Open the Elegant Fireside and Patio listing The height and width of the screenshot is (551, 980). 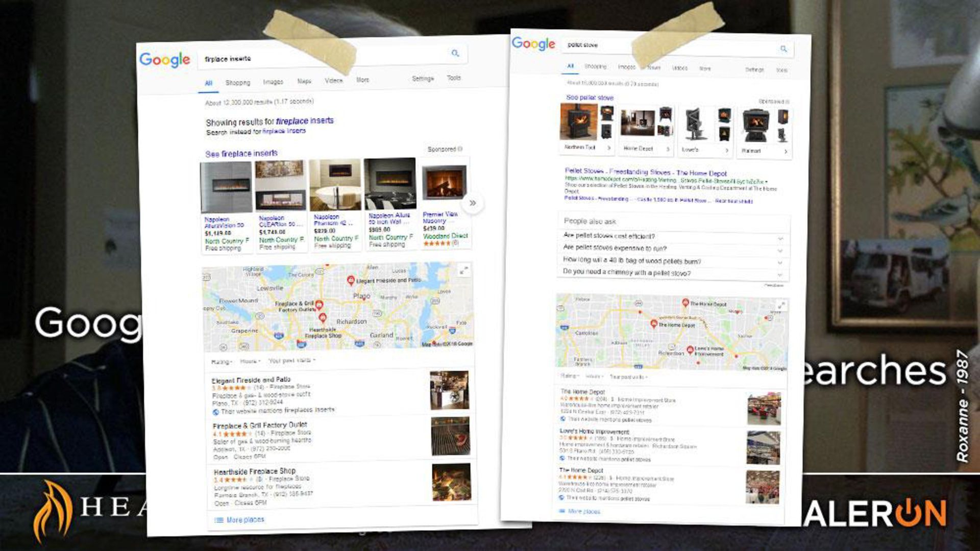251,380
